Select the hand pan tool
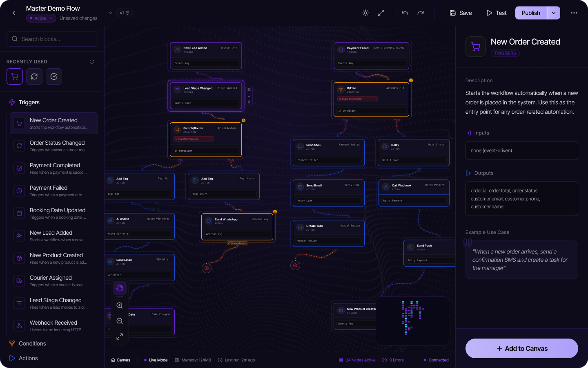This screenshot has width=588, height=368. pos(120,288)
